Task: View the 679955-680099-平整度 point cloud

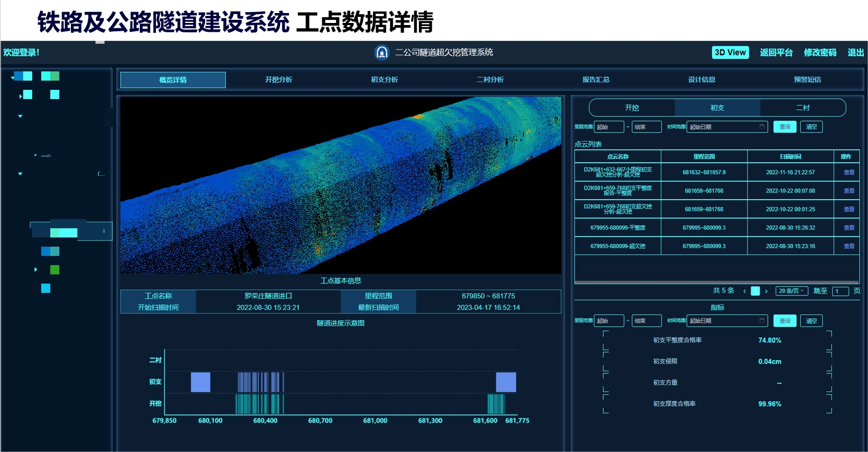Action: (x=849, y=228)
